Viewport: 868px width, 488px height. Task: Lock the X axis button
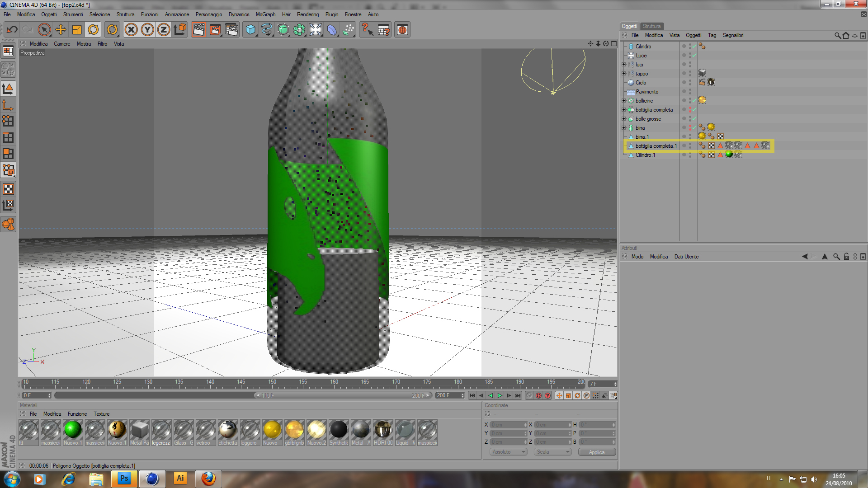(131, 30)
